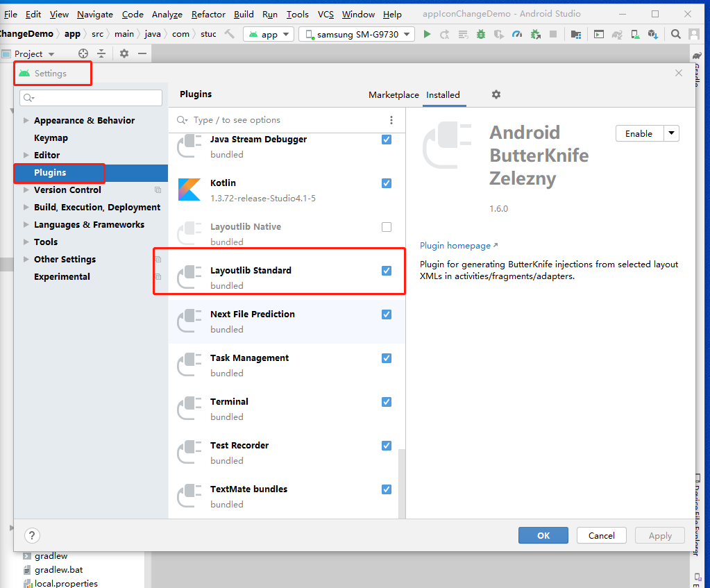The image size is (710, 588).
Task: Expand Version Control settings node
Action: click(26, 190)
